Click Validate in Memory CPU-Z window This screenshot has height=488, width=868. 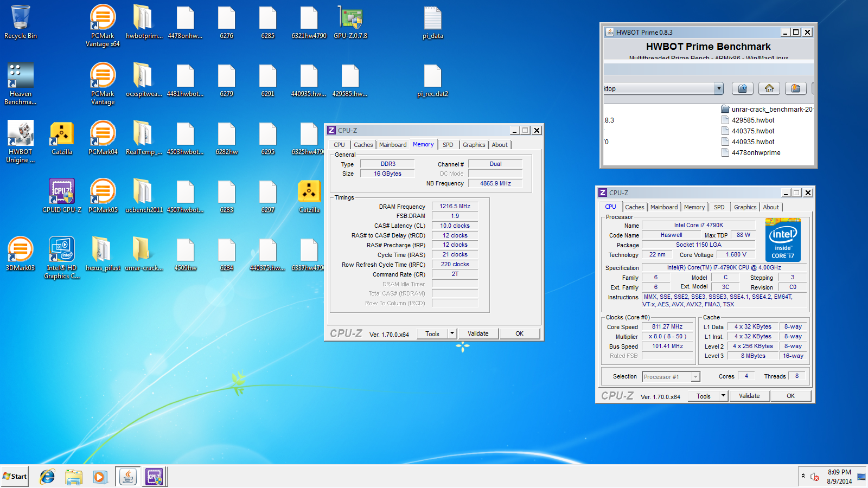point(478,333)
